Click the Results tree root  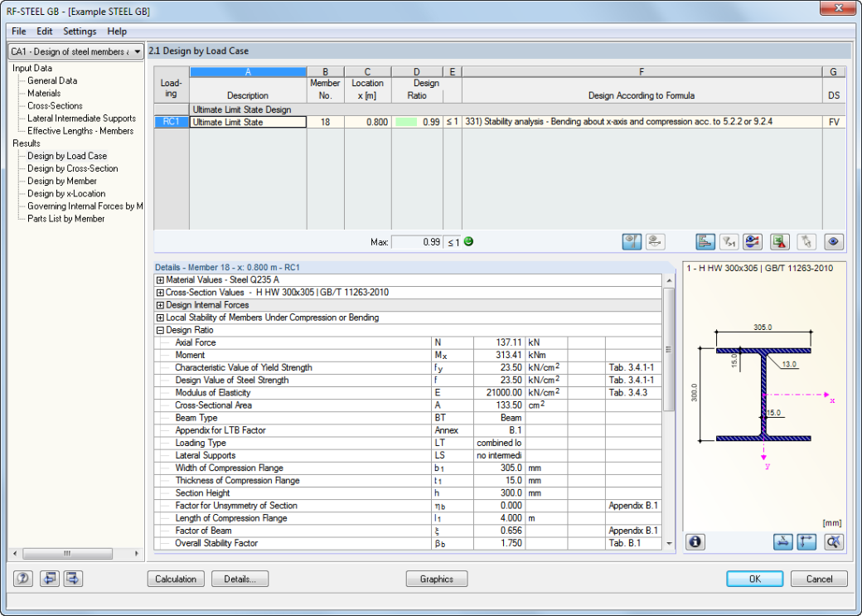27,143
